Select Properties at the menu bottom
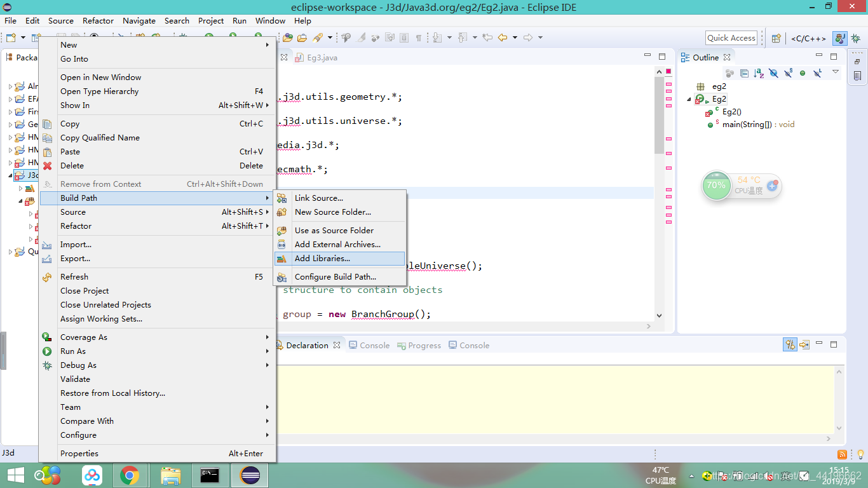The height and width of the screenshot is (488, 868). 158,454
